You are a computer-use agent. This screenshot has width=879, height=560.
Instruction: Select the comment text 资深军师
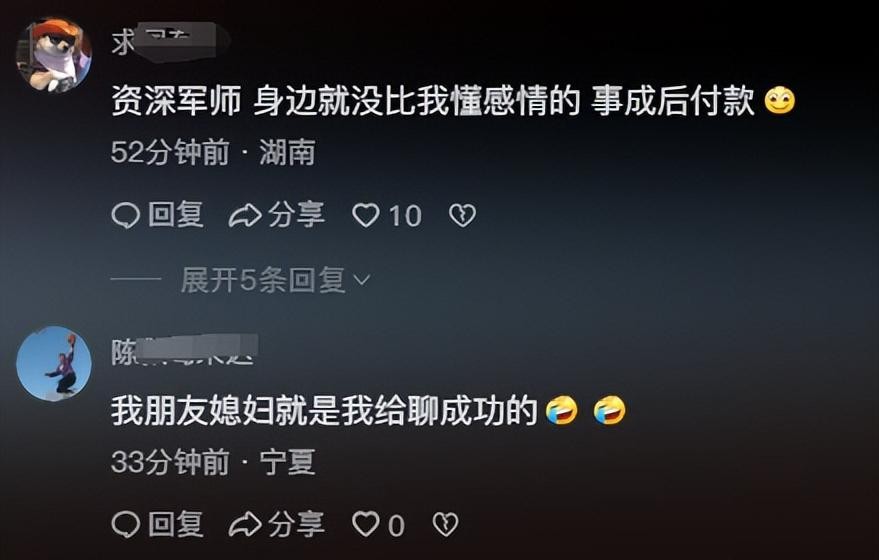tap(176, 101)
